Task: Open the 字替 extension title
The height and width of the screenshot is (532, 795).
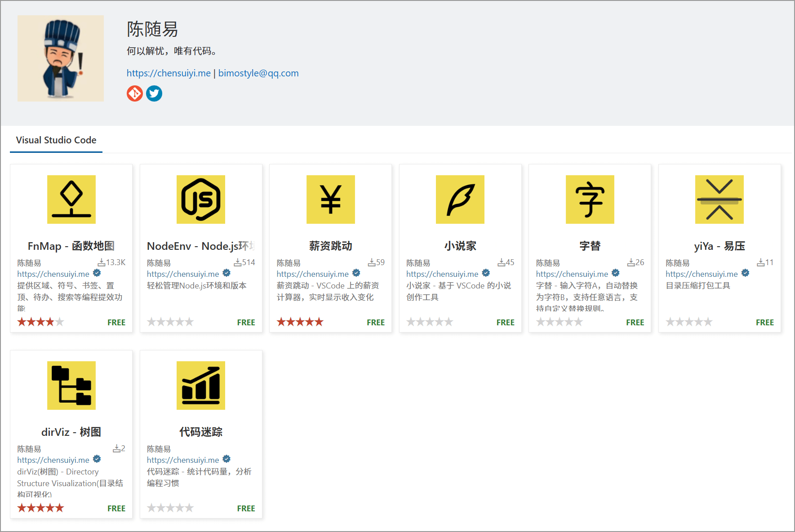Action: 590,246
